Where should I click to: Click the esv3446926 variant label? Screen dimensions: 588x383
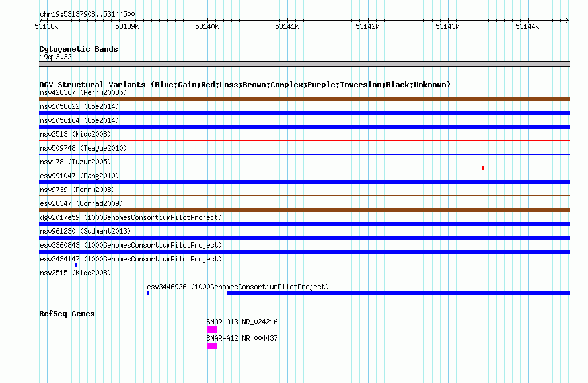coord(238,287)
